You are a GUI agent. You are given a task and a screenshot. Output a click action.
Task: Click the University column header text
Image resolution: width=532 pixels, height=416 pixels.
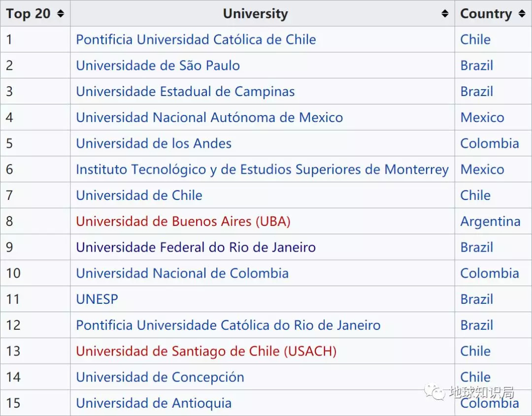[x=255, y=14]
